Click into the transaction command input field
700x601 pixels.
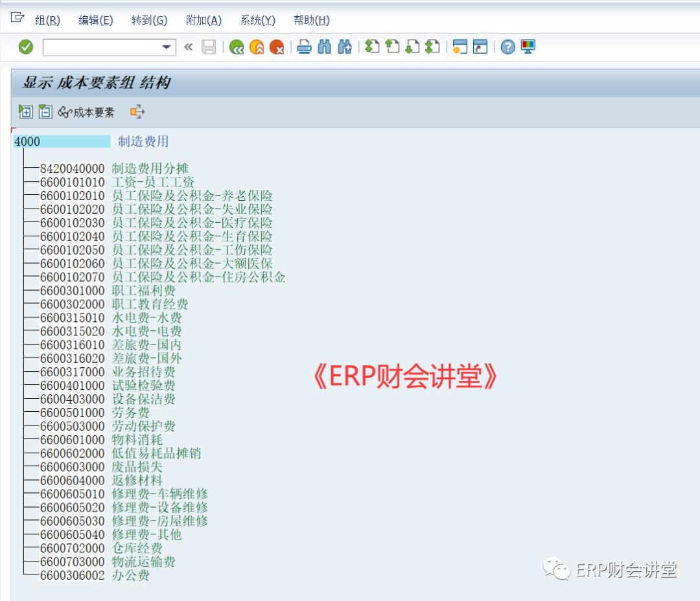pos(100,47)
